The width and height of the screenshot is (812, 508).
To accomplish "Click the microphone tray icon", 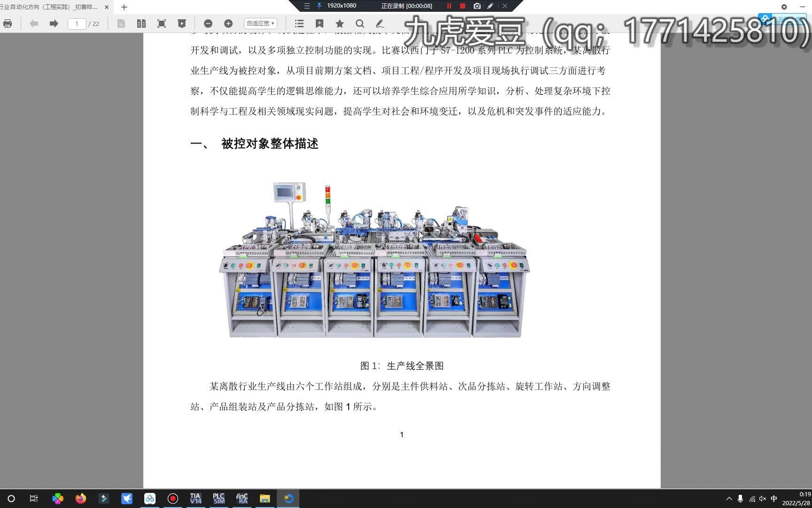I will (x=740, y=499).
